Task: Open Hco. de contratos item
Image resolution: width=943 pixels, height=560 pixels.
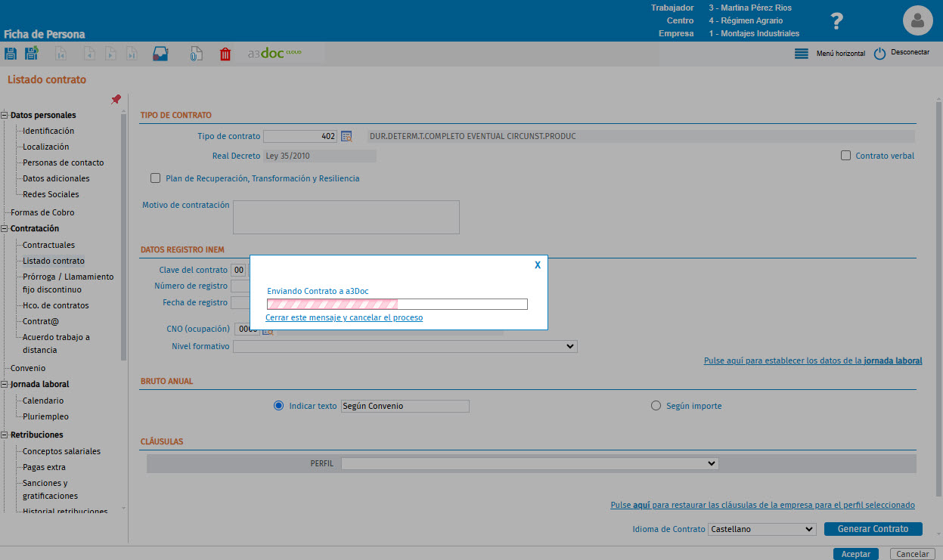Action: pos(56,305)
